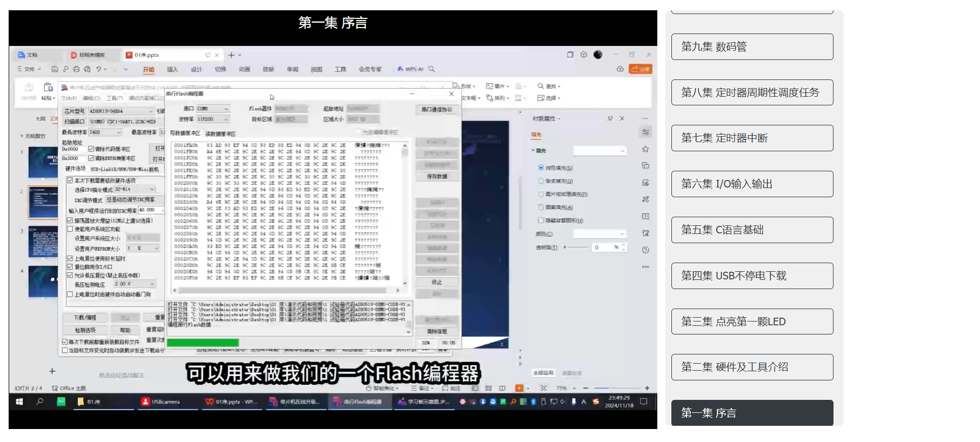Open WPS AI assistant
The width and height of the screenshot is (980, 442).
410,69
